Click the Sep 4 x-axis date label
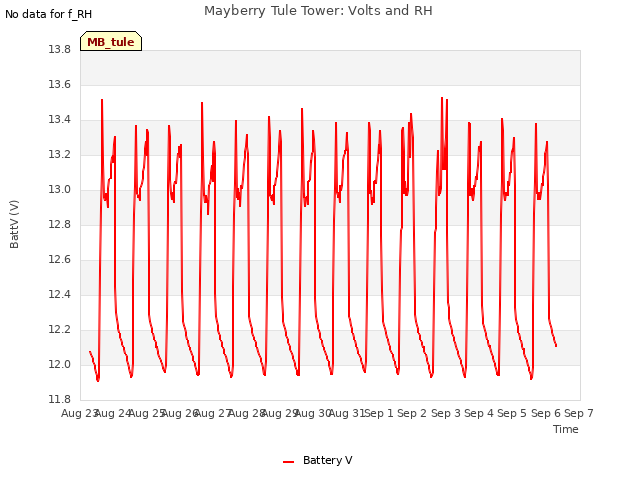Viewport: 640px width, 480px height. [x=479, y=413]
